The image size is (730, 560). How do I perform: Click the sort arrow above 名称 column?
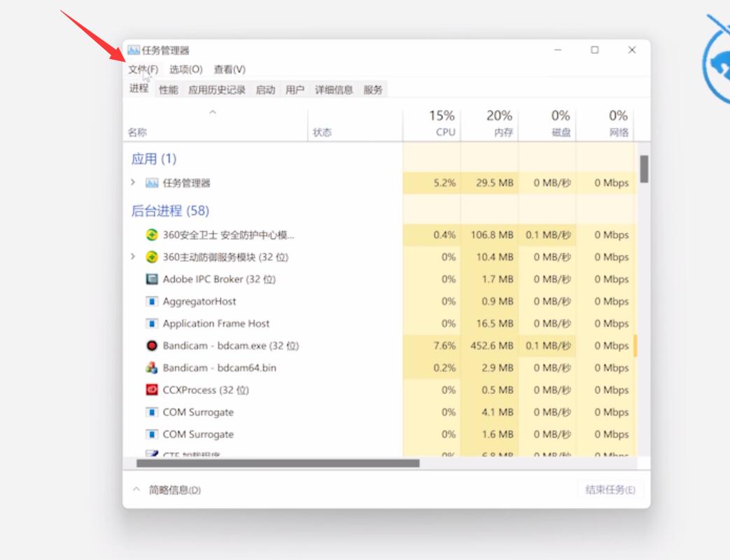(213, 112)
